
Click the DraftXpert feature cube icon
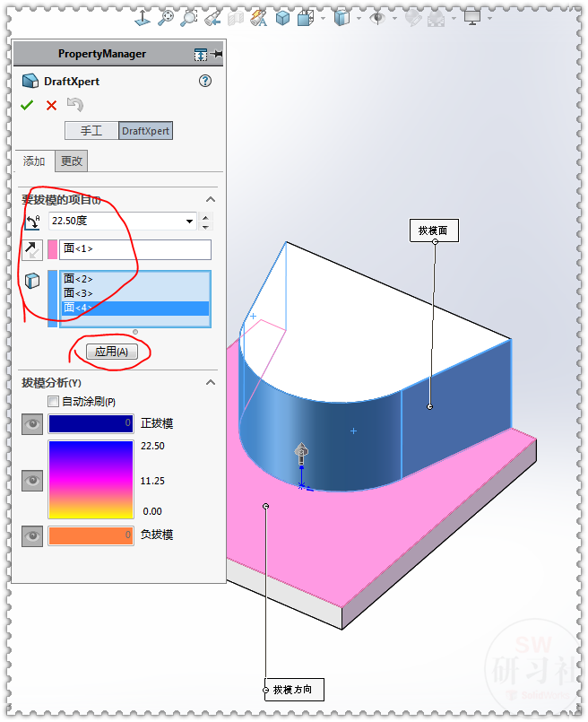tap(30, 81)
